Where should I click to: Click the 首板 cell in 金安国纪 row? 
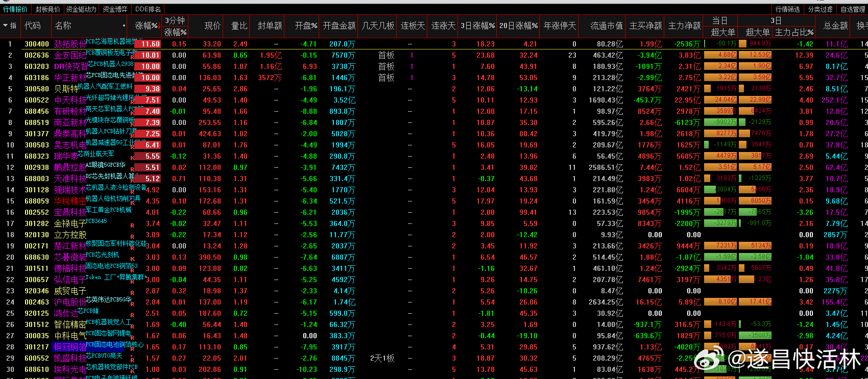coord(386,56)
